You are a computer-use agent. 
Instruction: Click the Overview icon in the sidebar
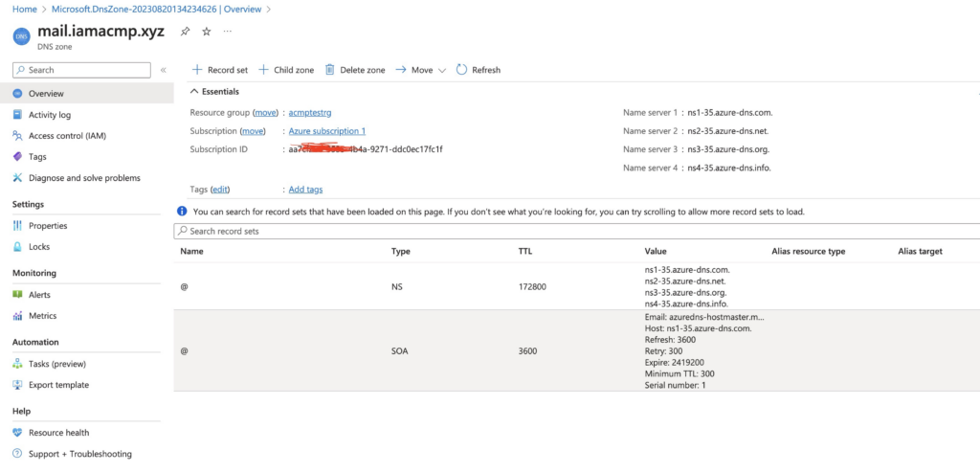pos(17,94)
